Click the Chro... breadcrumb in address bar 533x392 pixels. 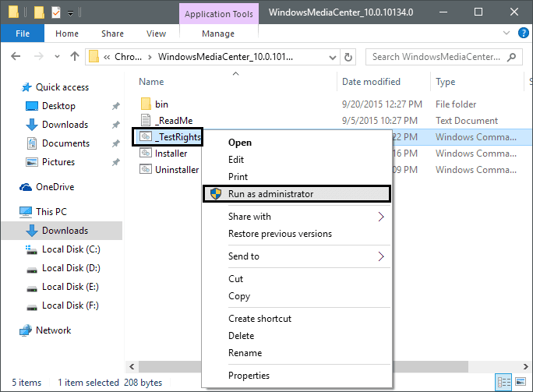pos(128,57)
